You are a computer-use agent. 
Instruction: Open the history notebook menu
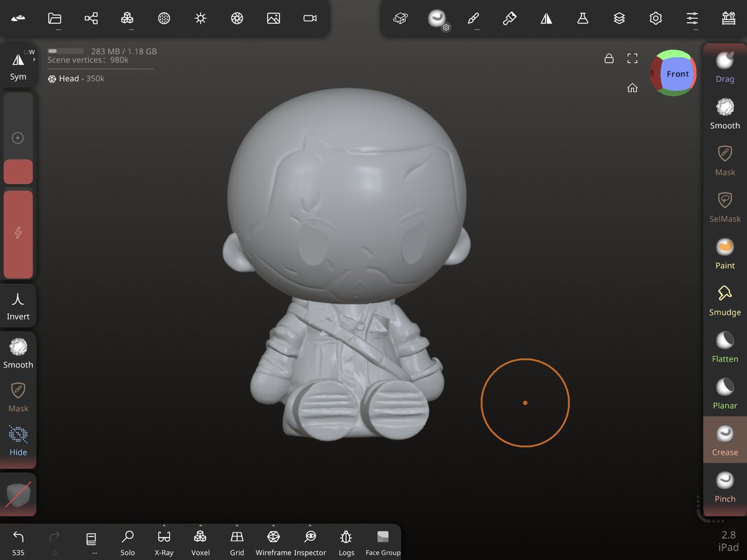point(92,539)
